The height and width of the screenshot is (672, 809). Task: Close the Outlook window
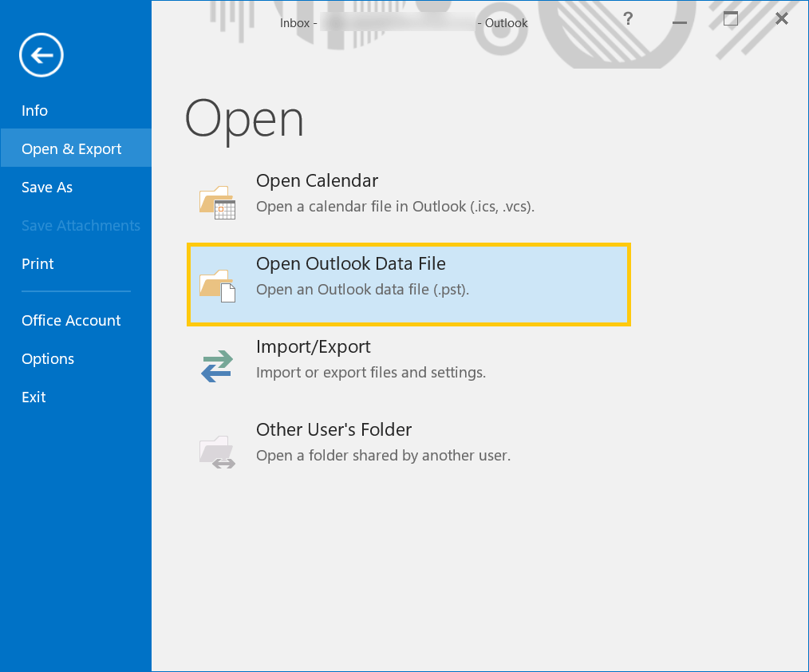click(782, 19)
